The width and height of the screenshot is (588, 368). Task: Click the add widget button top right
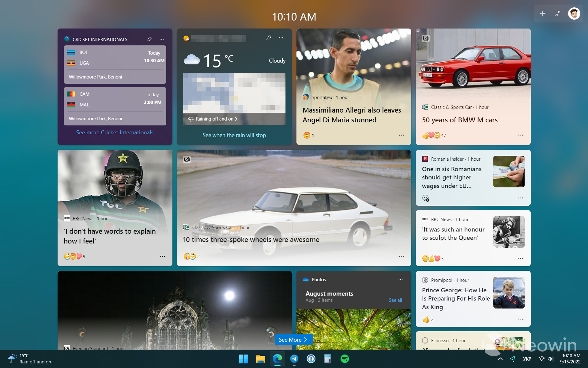[x=542, y=13]
